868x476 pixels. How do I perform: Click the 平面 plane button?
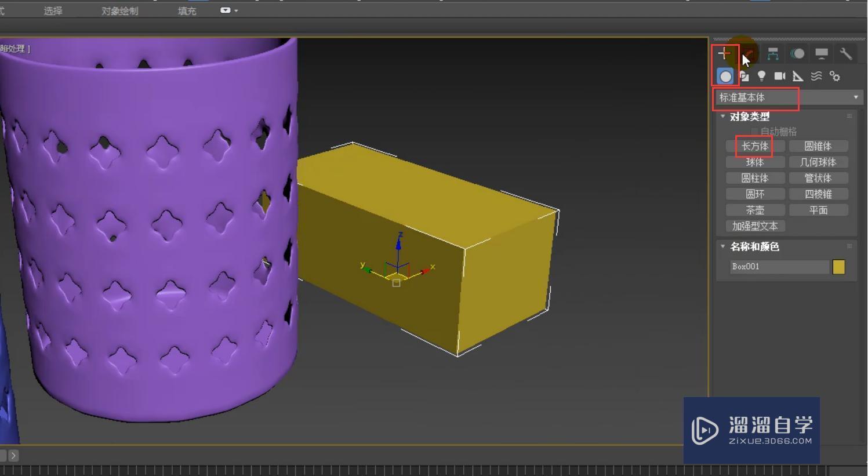[x=818, y=210]
